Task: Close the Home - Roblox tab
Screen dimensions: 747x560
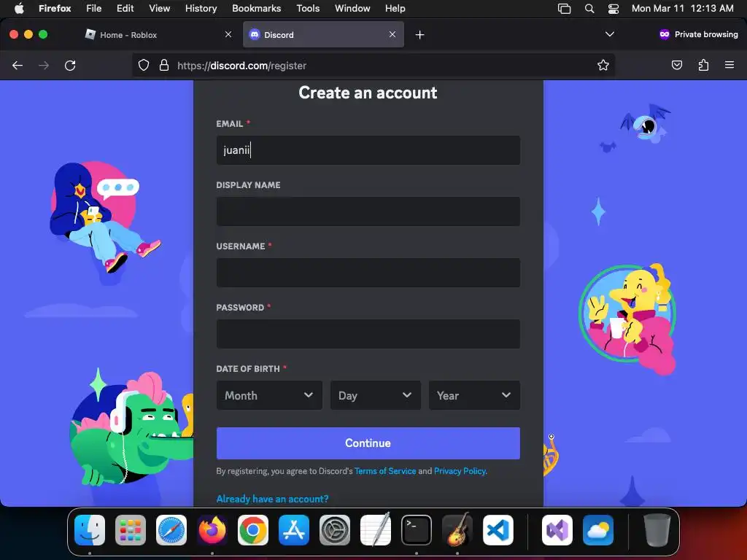Action: click(x=228, y=34)
